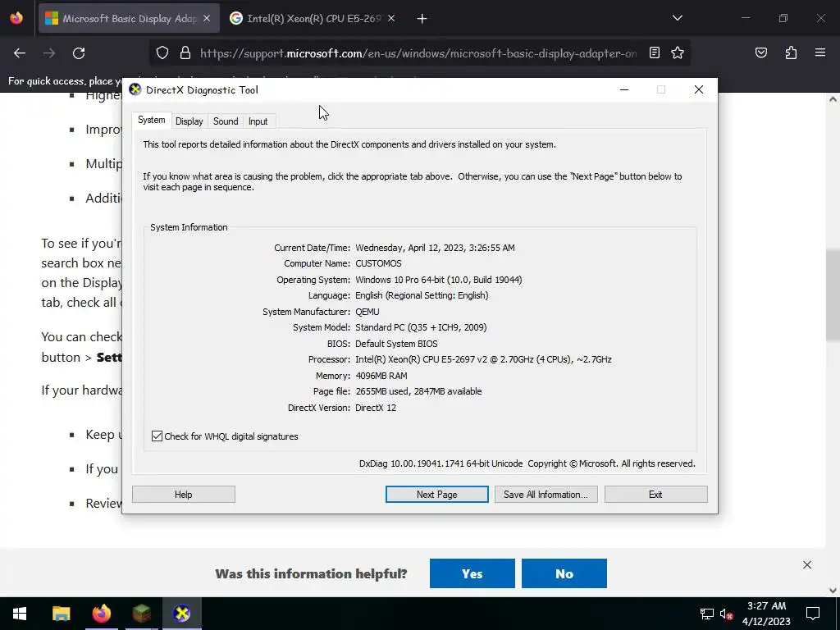Click the Processor value Intel Xeon E5-2697 v2
The width and height of the screenshot is (840, 630).
(x=483, y=359)
